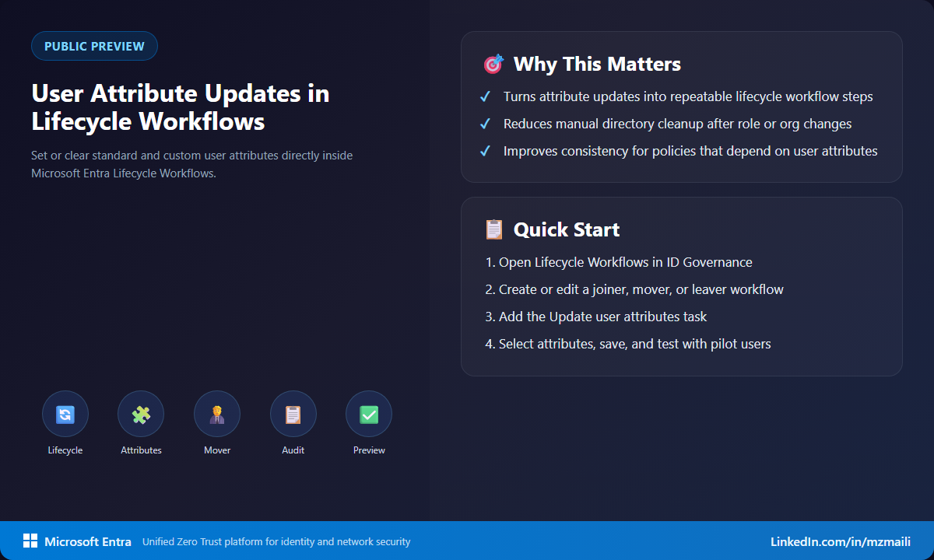This screenshot has height=560, width=934.
Task: Click 'User Attribute Updates in Lifecycle Workflows' title
Action: click(x=181, y=107)
